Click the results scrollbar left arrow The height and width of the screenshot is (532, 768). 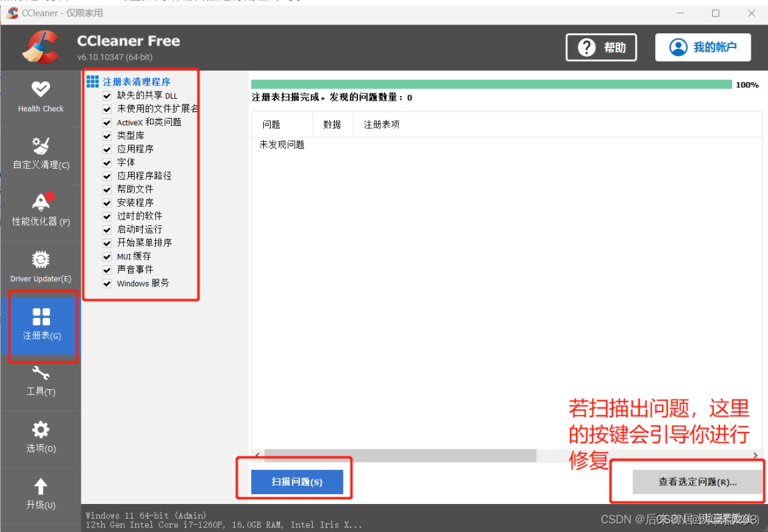tap(257, 455)
